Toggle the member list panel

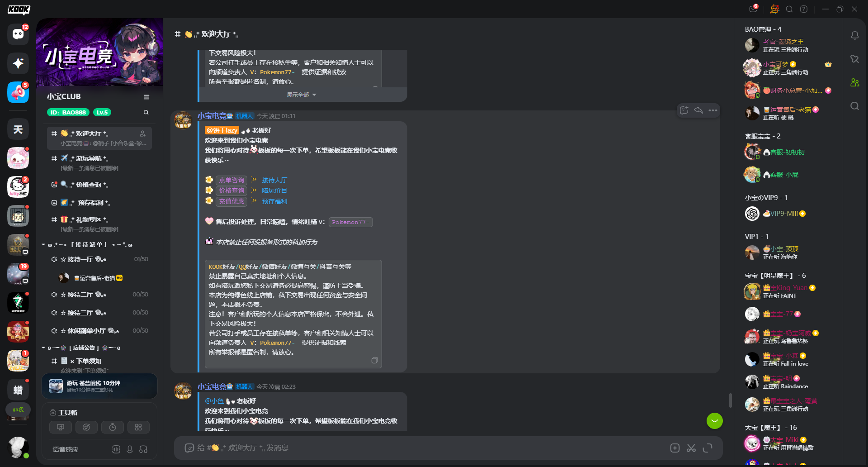(x=854, y=82)
